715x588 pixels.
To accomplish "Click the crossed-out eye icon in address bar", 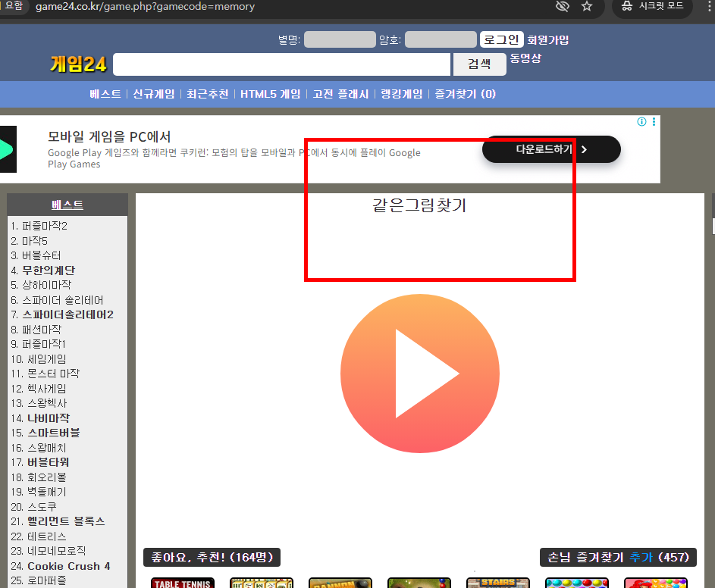I will (562, 6).
